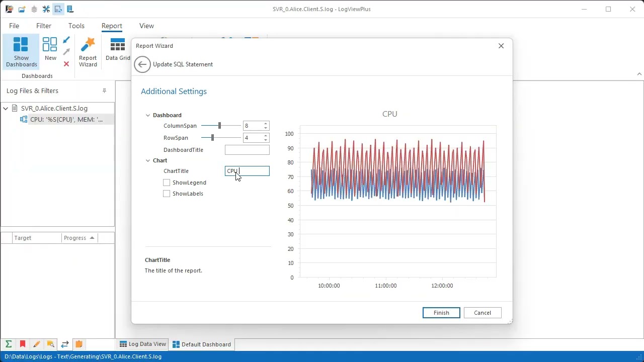Open the File menu
The width and height of the screenshot is (644, 362).
(14, 26)
